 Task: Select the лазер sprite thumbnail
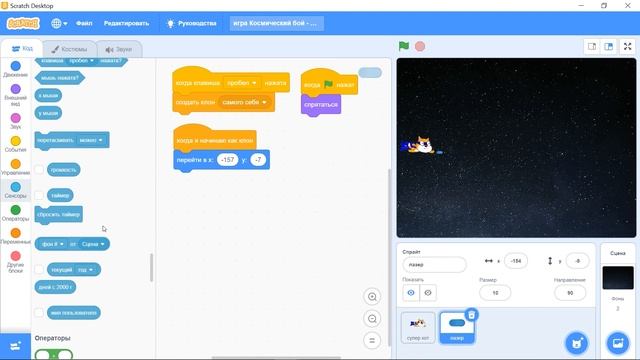457,328
